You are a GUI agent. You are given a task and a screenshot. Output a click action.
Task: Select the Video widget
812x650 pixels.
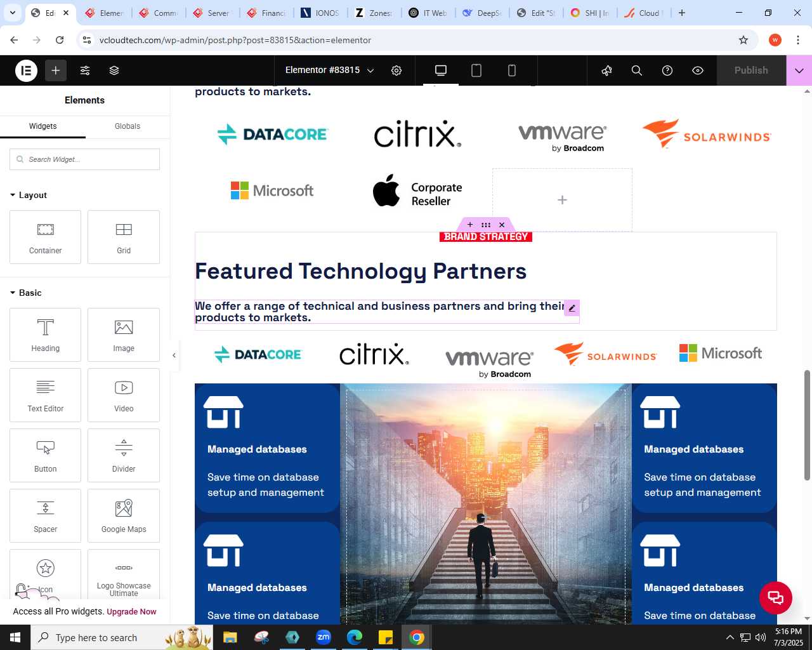coord(124,395)
